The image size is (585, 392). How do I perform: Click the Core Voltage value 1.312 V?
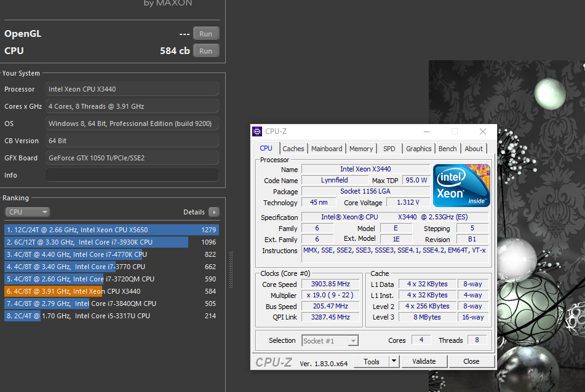tap(408, 202)
